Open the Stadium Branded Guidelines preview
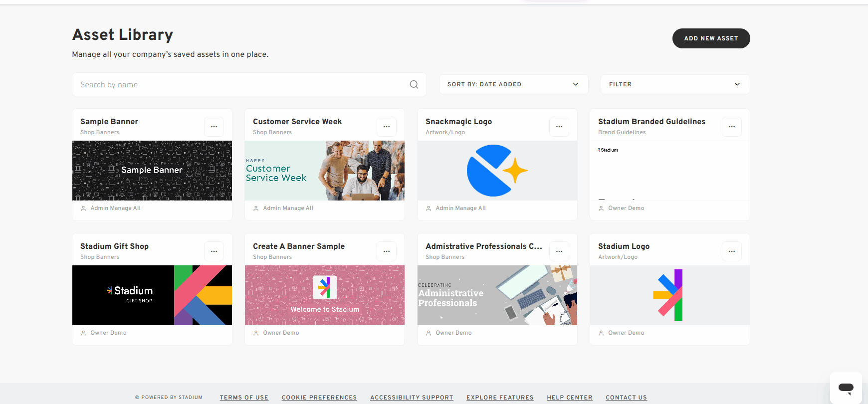 click(670, 171)
